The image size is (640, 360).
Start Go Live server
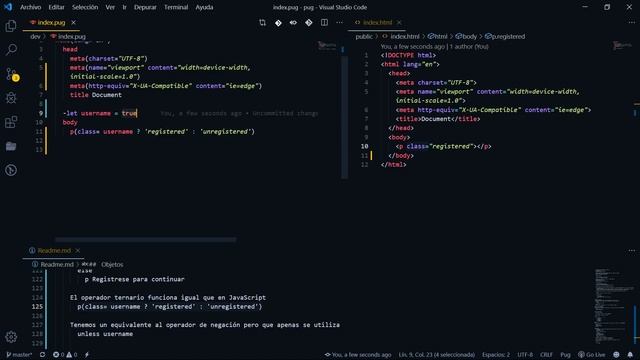(591, 355)
